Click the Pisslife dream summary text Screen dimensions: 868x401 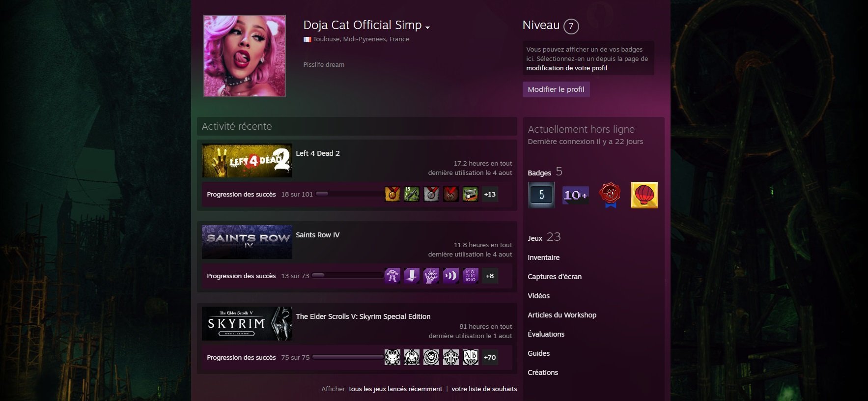324,64
